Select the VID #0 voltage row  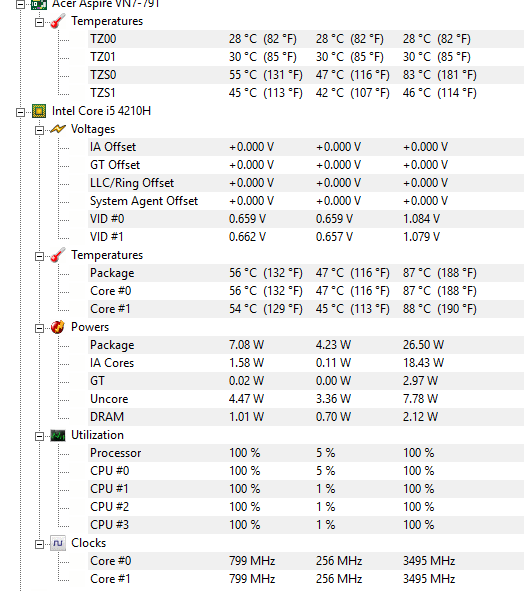pos(306,219)
